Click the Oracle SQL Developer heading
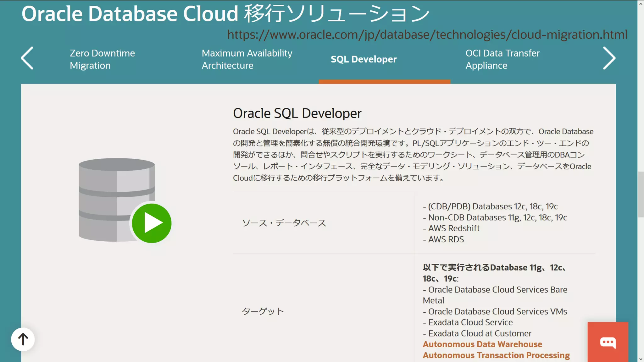 297,113
